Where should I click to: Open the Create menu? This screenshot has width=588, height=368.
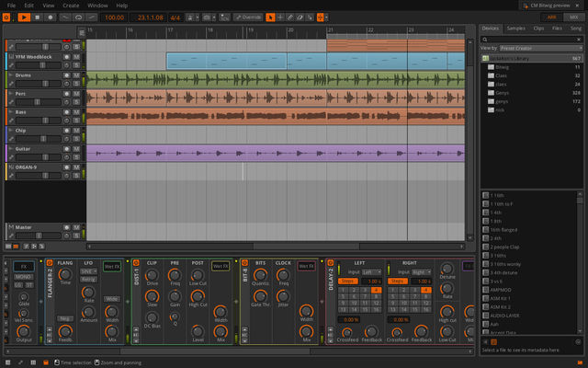coord(71,6)
